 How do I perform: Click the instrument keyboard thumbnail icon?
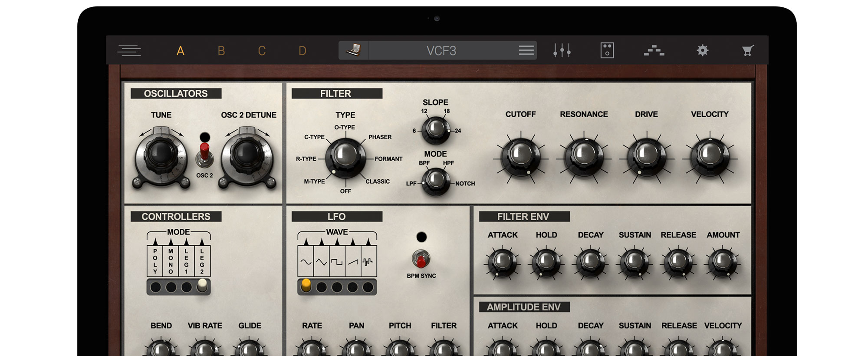coord(354,50)
